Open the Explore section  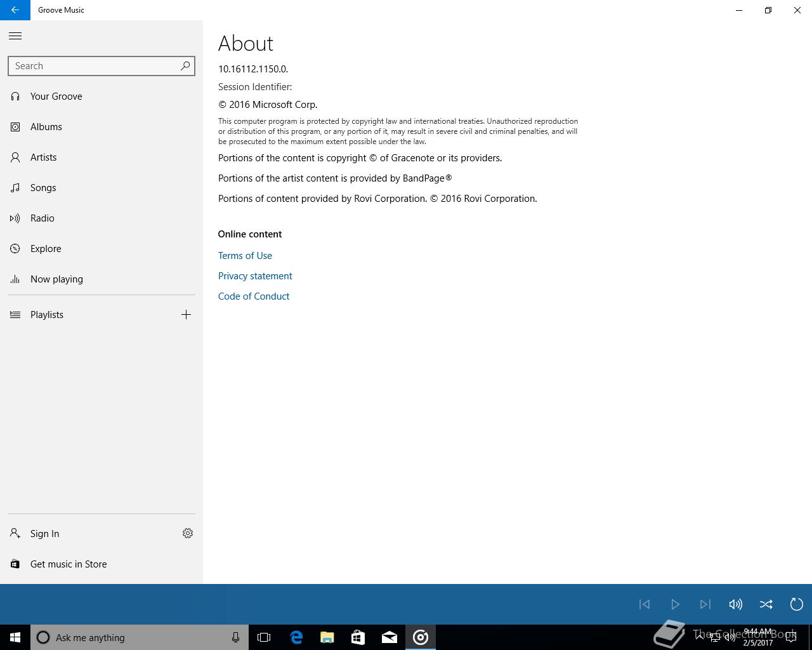[x=101, y=249]
